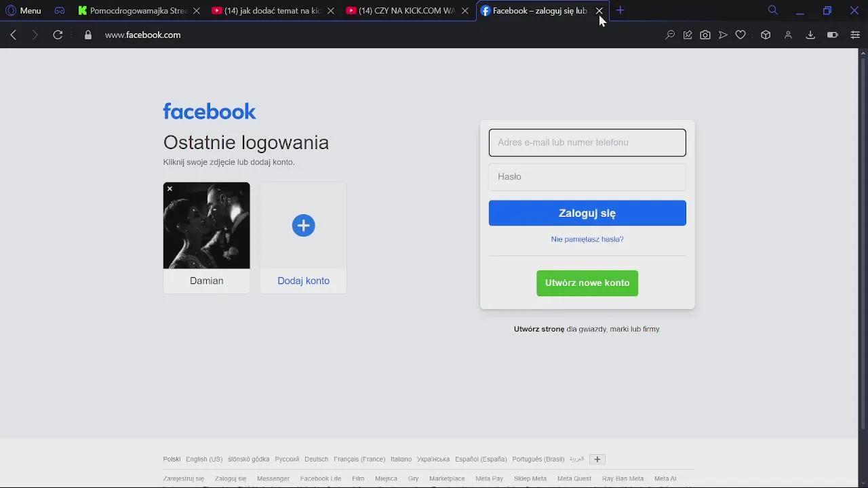Switch language to Français (France)
Screen dimensions: 868x488
point(359,459)
